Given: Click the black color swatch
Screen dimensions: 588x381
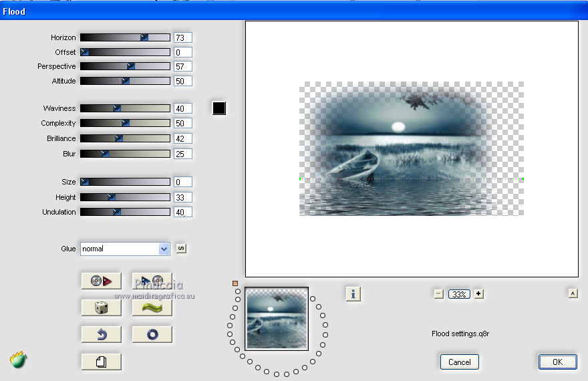Looking at the screenshot, I should pos(219,108).
